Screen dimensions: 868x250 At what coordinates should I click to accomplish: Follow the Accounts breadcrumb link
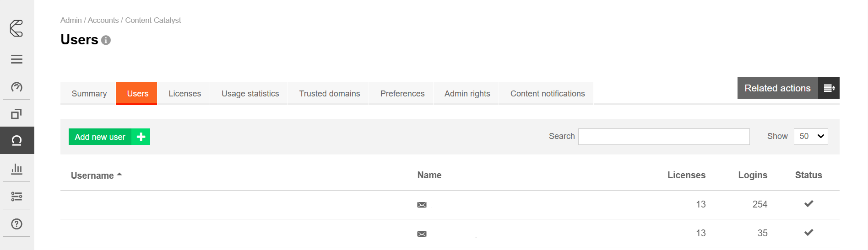coord(103,20)
